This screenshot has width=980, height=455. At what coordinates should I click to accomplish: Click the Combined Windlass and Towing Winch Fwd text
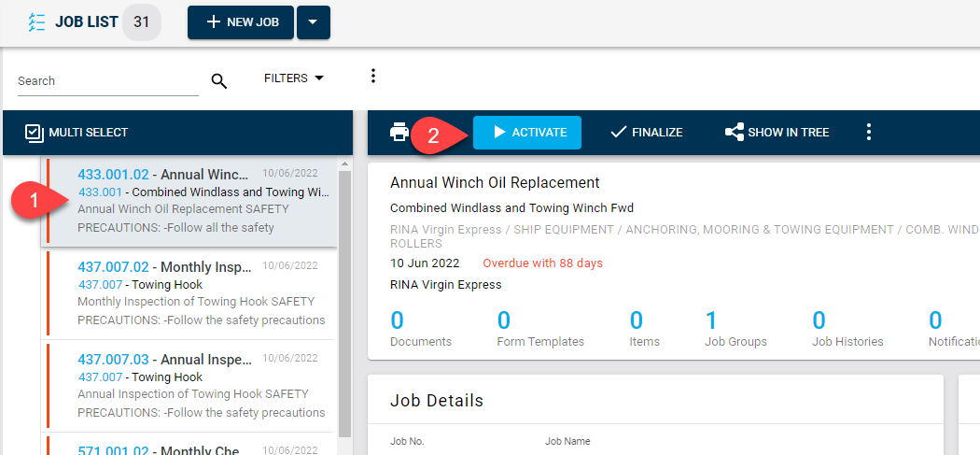click(x=511, y=207)
